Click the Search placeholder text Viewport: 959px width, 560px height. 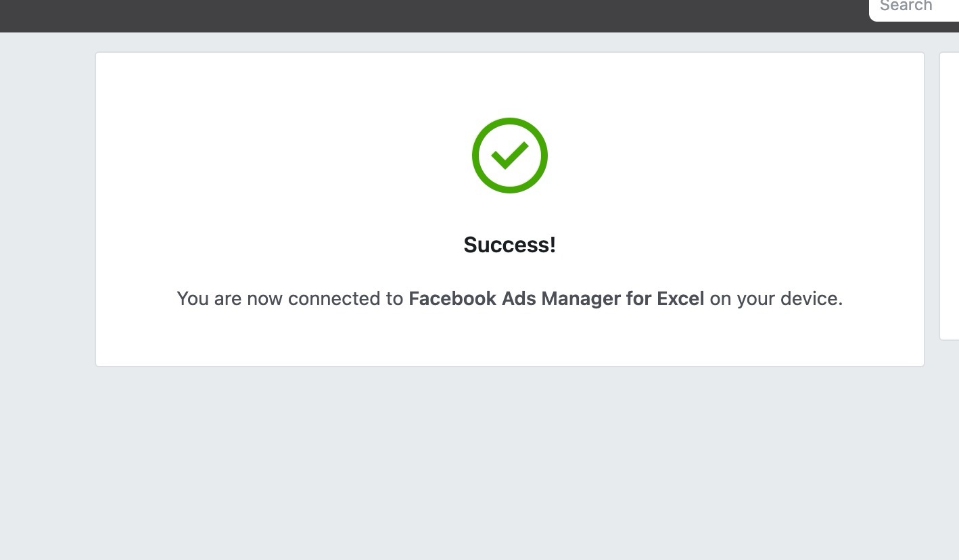(906, 6)
